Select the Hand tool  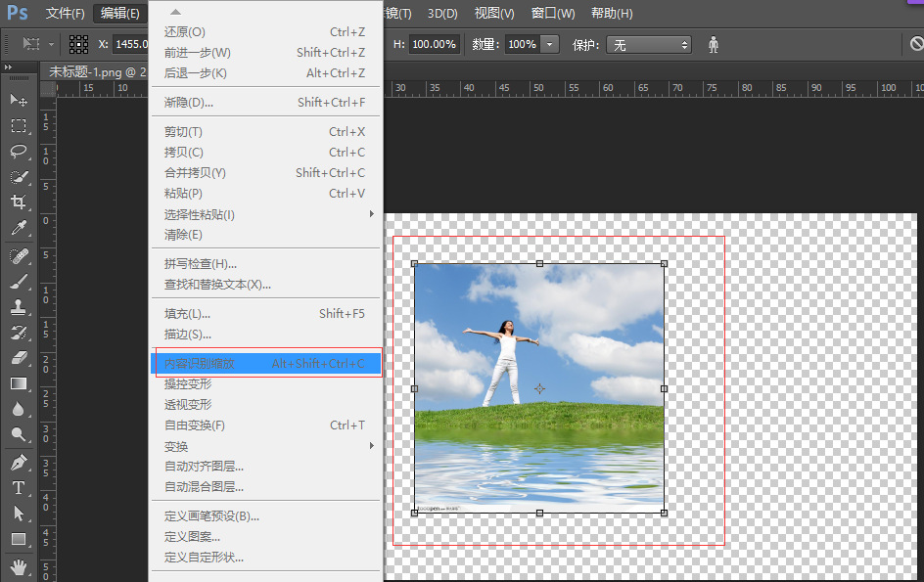[19, 566]
